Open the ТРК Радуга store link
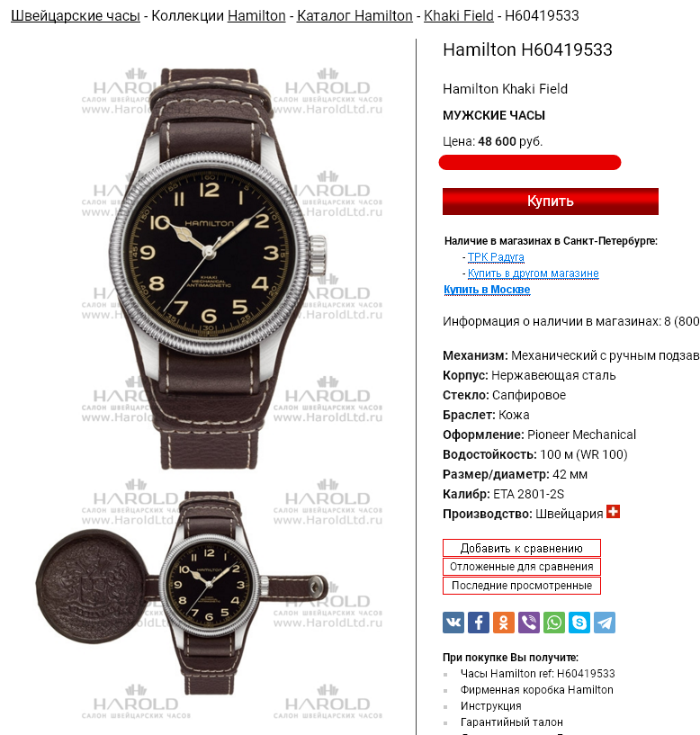The height and width of the screenshot is (735, 700). pyautogui.click(x=496, y=257)
